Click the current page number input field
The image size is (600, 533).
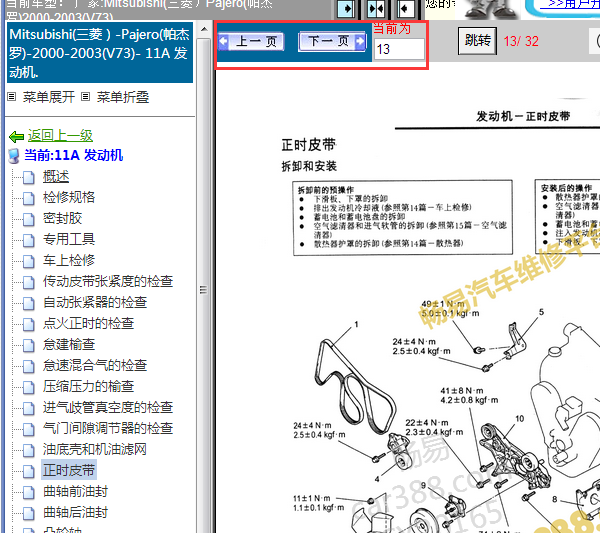tap(399, 49)
